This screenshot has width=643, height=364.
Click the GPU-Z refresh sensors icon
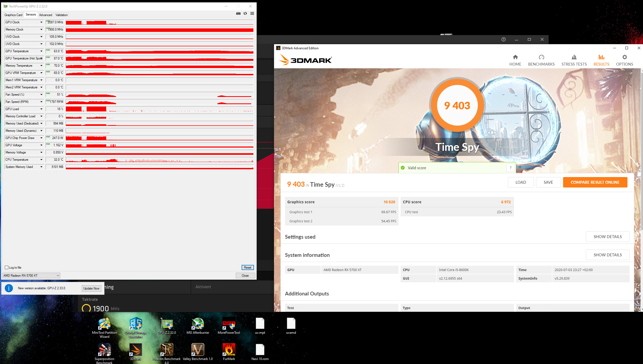coord(245,14)
